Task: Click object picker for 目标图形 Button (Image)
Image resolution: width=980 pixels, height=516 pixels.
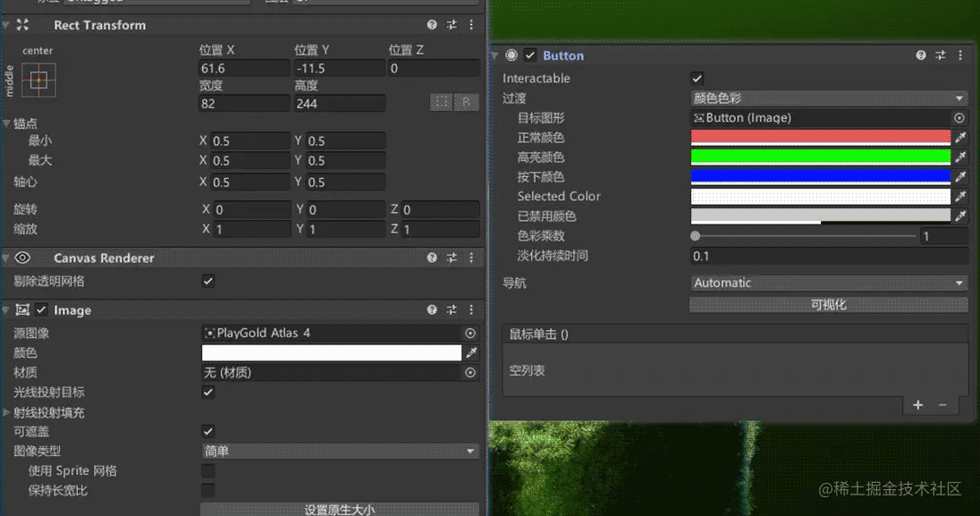Action: (960, 117)
